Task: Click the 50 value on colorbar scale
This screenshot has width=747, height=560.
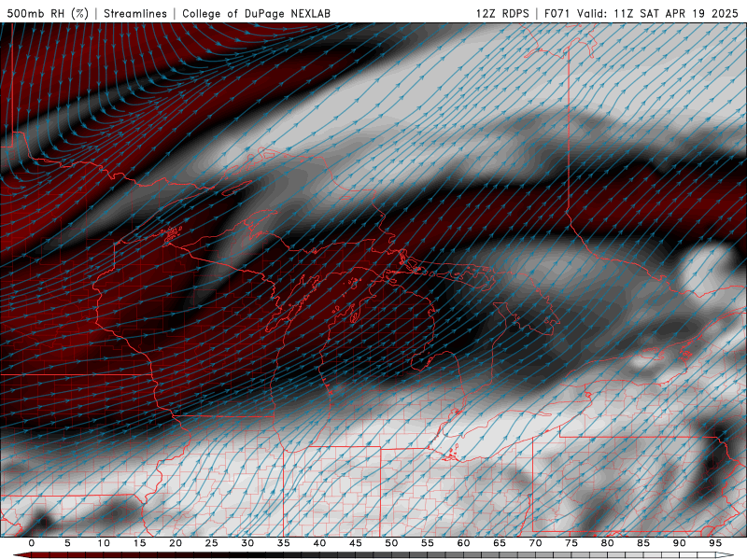Action: pos(391,543)
